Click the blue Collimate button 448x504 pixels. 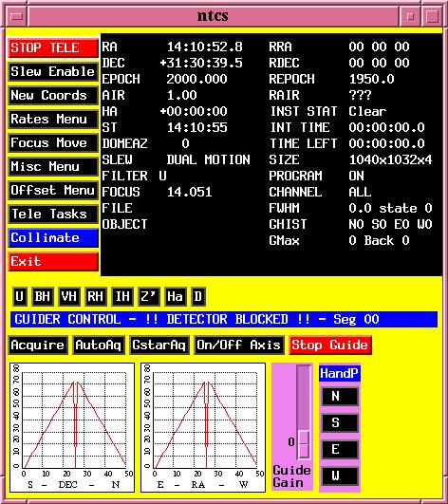pos(53,238)
